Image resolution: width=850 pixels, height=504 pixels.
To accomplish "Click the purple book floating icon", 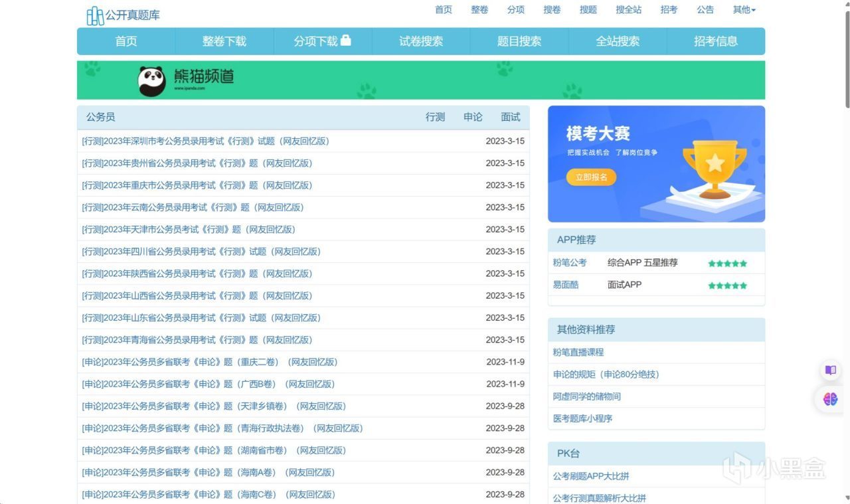I will click(x=830, y=370).
